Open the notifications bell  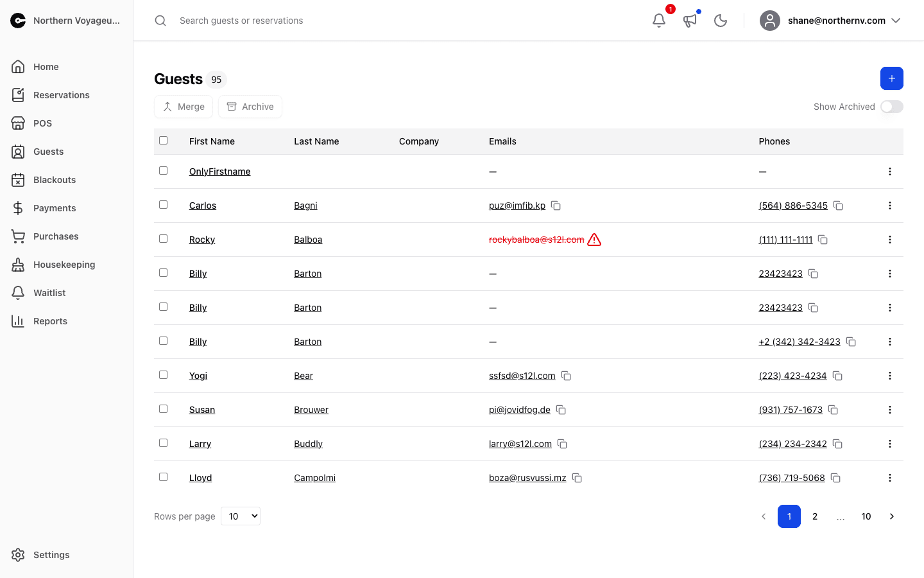[659, 21]
